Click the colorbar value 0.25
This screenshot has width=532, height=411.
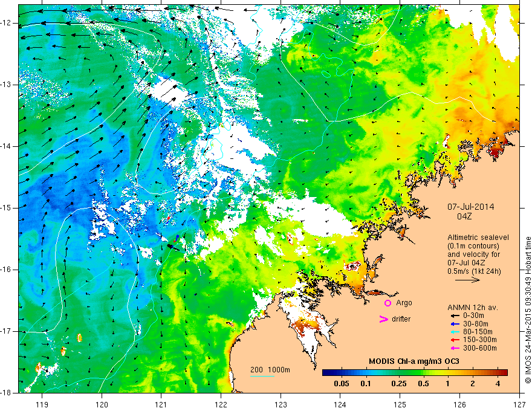(398, 384)
